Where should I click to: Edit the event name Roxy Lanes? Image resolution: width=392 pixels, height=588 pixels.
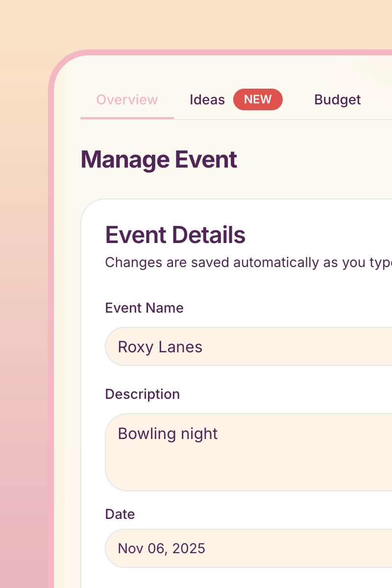(x=160, y=346)
